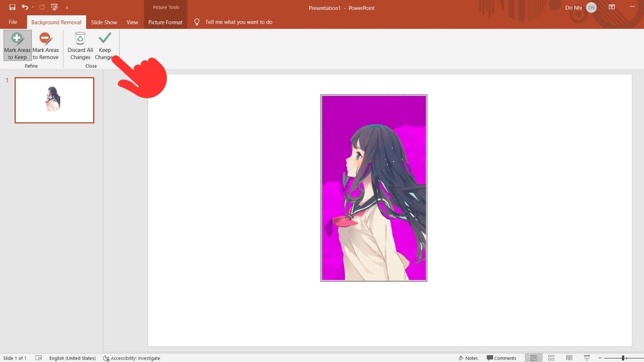This screenshot has height=362, width=644.
Task: Save the presentation from quick access toolbar
Action: point(12,8)
